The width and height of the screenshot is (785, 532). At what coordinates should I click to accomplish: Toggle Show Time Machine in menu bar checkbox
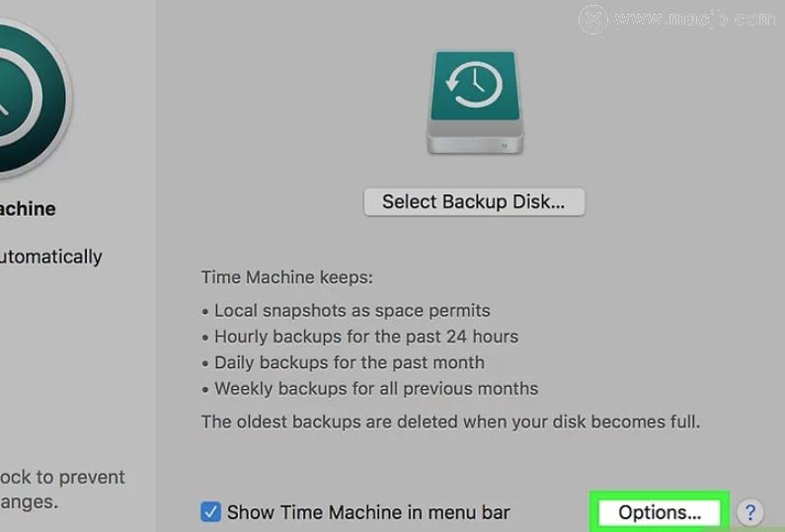click(210, 512)
